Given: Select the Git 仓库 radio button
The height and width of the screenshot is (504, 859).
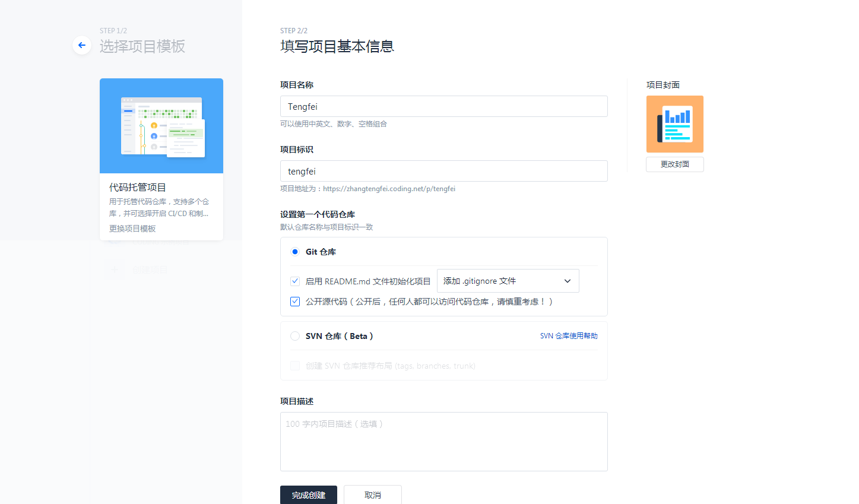Looking at the screenshot, I should [x=295, y=252].
